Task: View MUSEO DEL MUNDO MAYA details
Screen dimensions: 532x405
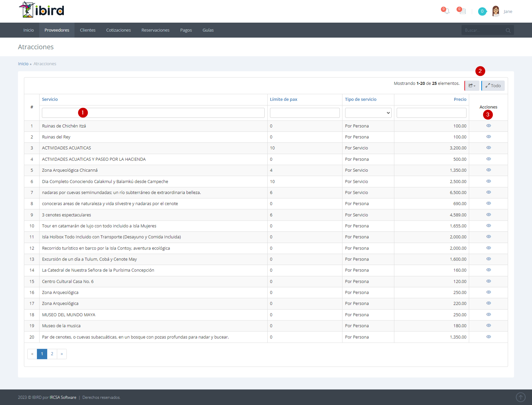Action: [488, 314]
